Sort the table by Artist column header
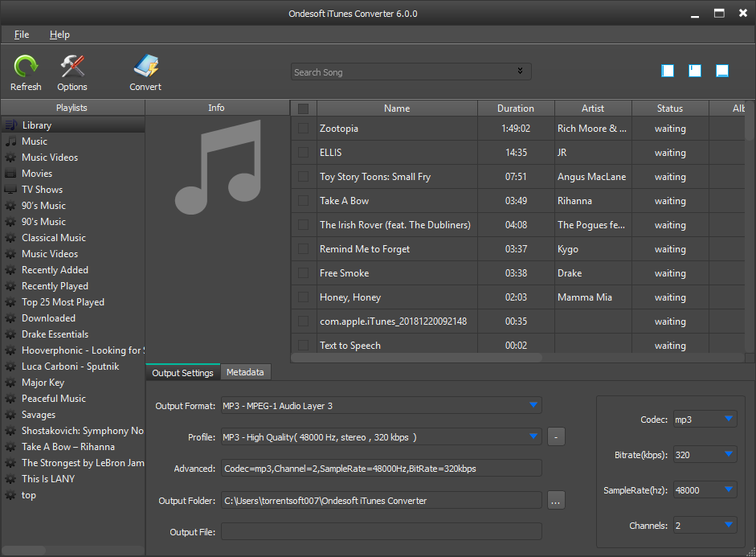The height and width of the screenshot is (557, 756). [x=593, y=109]
